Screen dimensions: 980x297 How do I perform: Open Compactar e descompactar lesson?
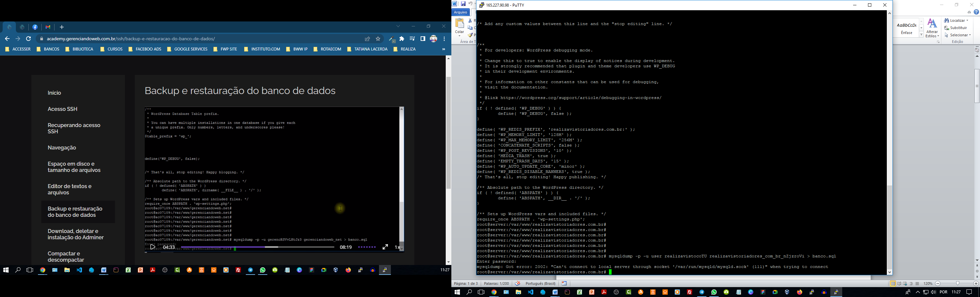(x=66, y=257)
